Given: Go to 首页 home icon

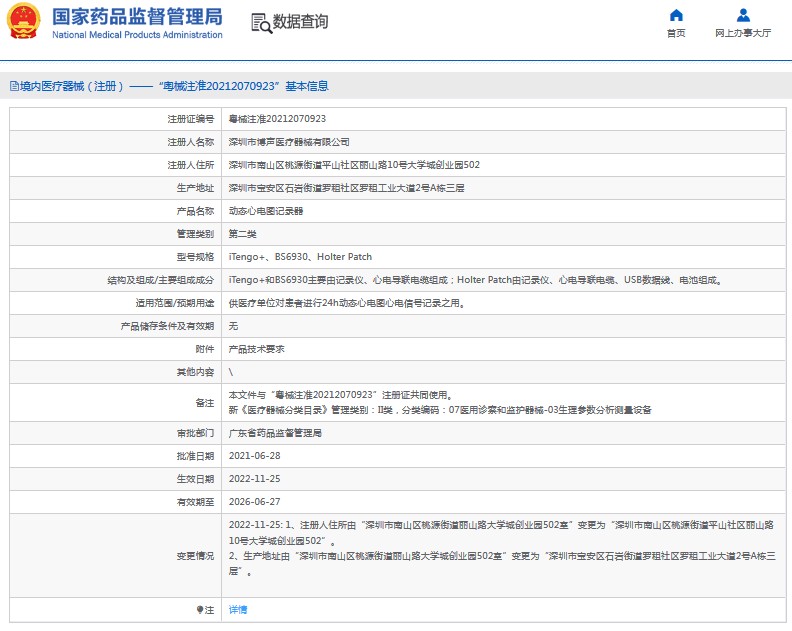Looking at the screenshot, I should (x=676, y=15).
